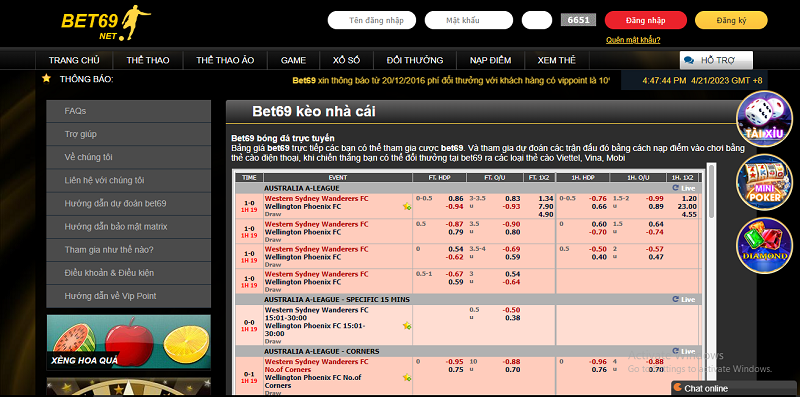Open Thể thao ảo menu
800x397 pixels.
(225, 60)
